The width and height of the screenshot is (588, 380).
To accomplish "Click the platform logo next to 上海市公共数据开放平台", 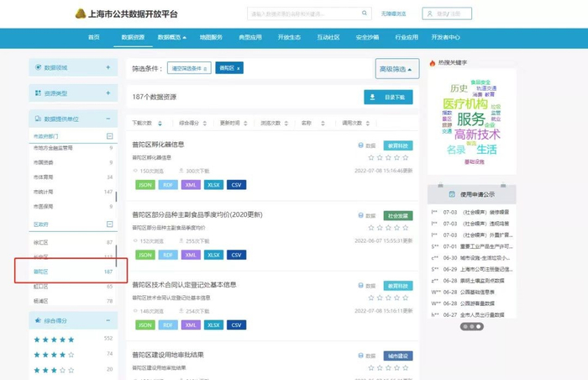I will (81, 14).
